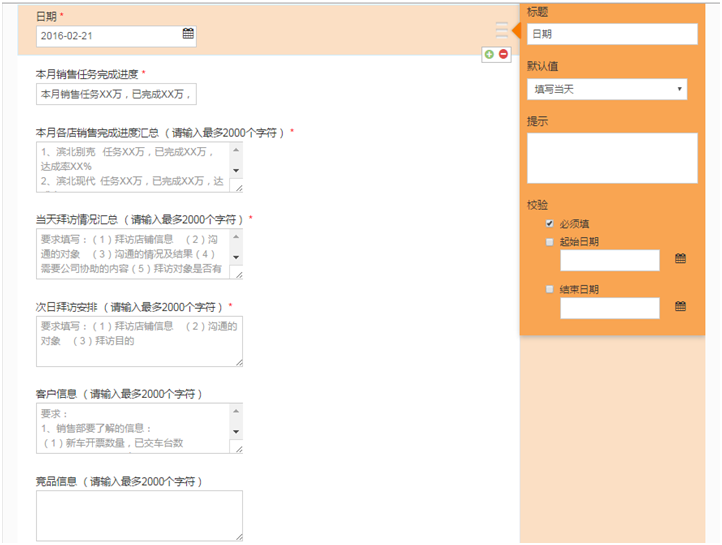Click resize grip of 竞品信息 textarea

point(238,536)
